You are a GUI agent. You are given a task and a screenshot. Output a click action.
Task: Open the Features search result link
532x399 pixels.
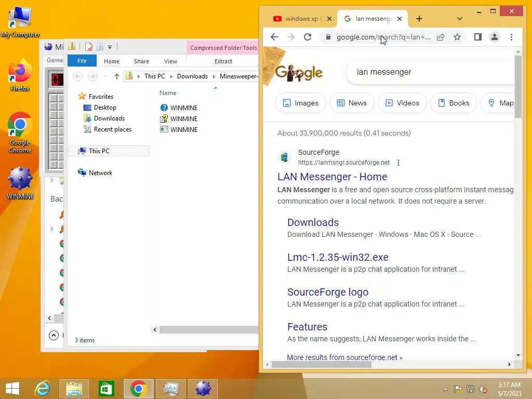coord(308,327)
